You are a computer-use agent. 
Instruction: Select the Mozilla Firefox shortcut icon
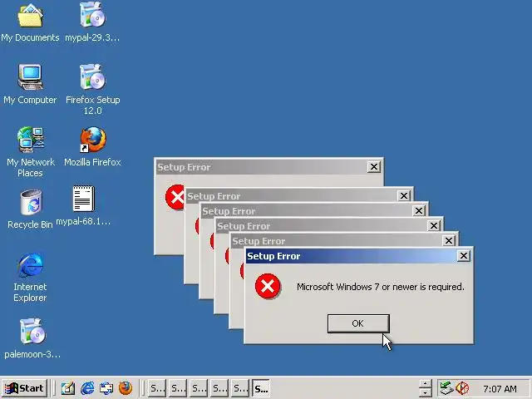click(x=92, y=140)
